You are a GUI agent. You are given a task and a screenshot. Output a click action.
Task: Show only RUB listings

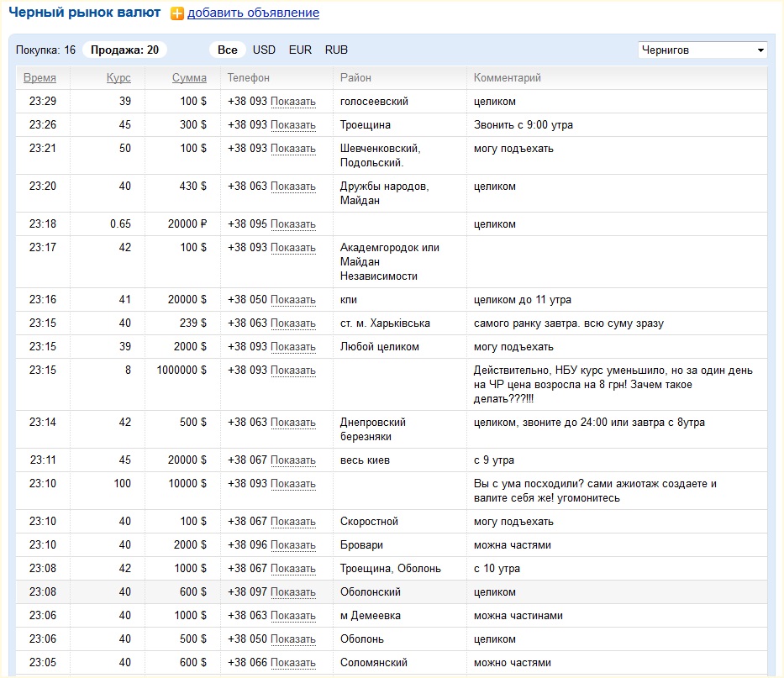(336, 50)
